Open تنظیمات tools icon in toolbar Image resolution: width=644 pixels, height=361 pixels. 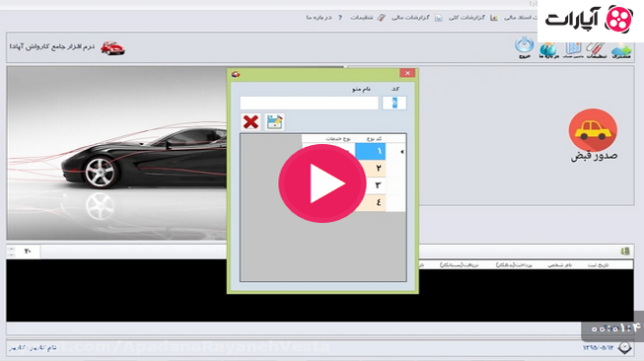(x=596, y=50)
